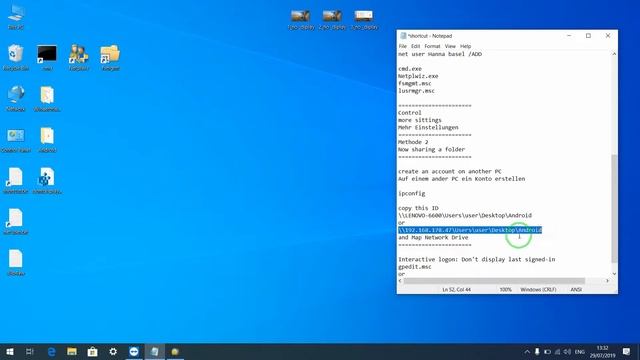Click the 'Windows (CRLF)' status entry
Screen dimensions: 640x360
coord(538,289)
